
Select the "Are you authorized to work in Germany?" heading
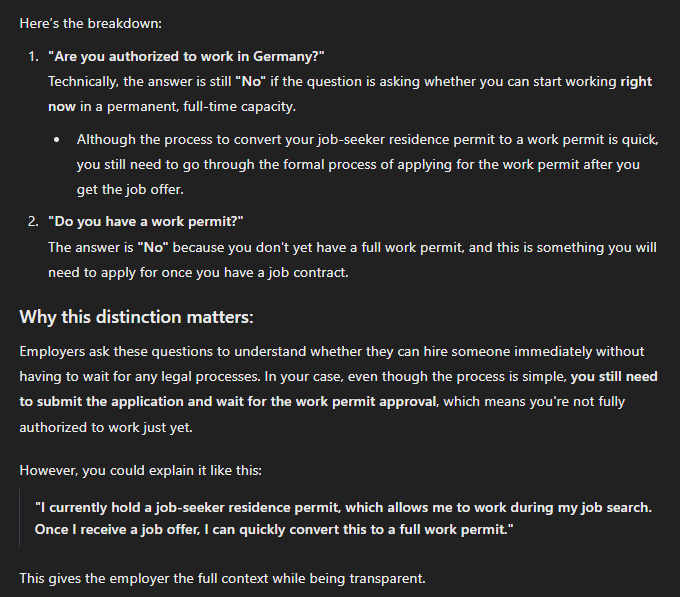(x=186, y=56)
